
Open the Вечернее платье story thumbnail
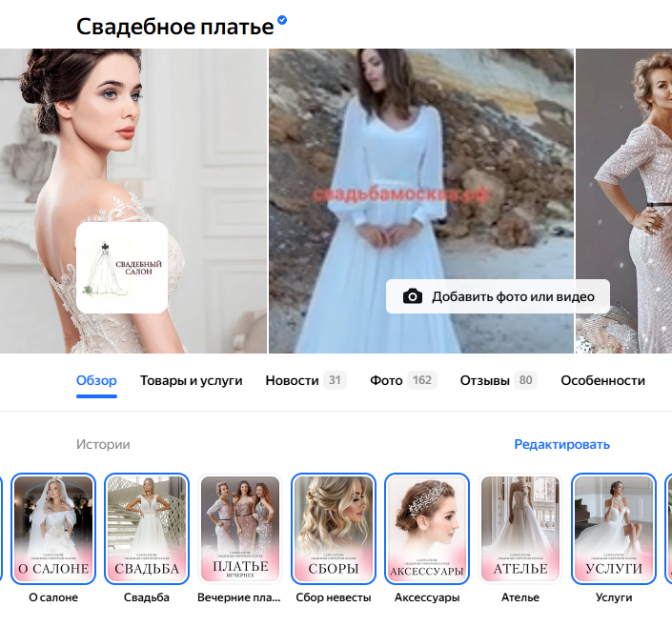coord(240,529)
